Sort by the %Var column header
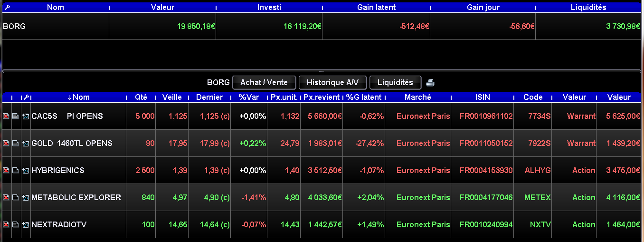Screen dimensions: 644x242 pyautogui.click(x=249, y=97)
